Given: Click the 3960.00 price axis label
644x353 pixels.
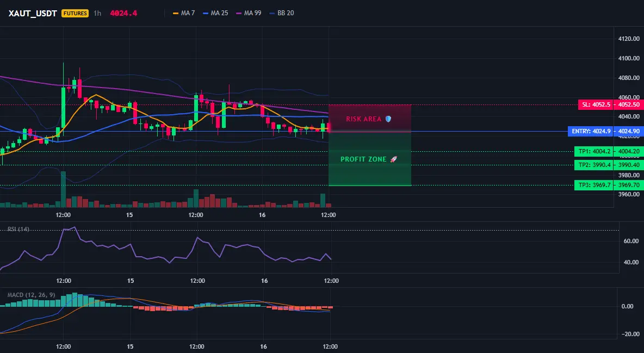Looking at the screenshot, I should 629,194.
